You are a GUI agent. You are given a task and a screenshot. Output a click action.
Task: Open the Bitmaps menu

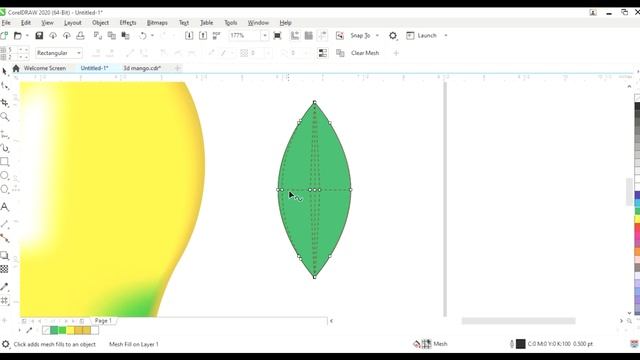(157, 23)
